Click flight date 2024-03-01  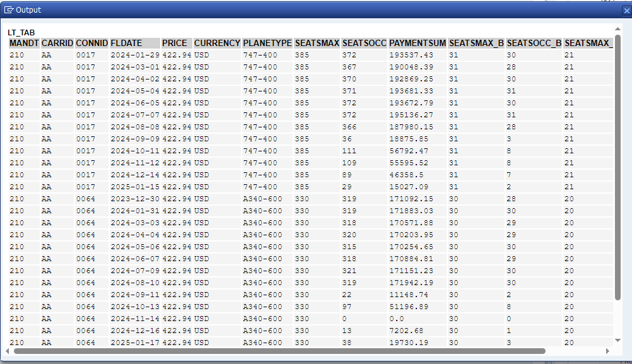coord(135,67)
